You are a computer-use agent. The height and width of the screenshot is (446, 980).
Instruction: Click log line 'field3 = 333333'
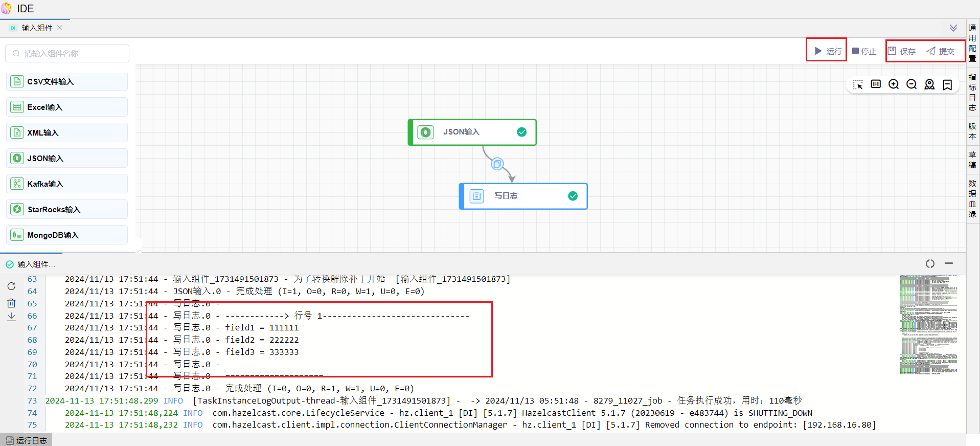[262, 352]
